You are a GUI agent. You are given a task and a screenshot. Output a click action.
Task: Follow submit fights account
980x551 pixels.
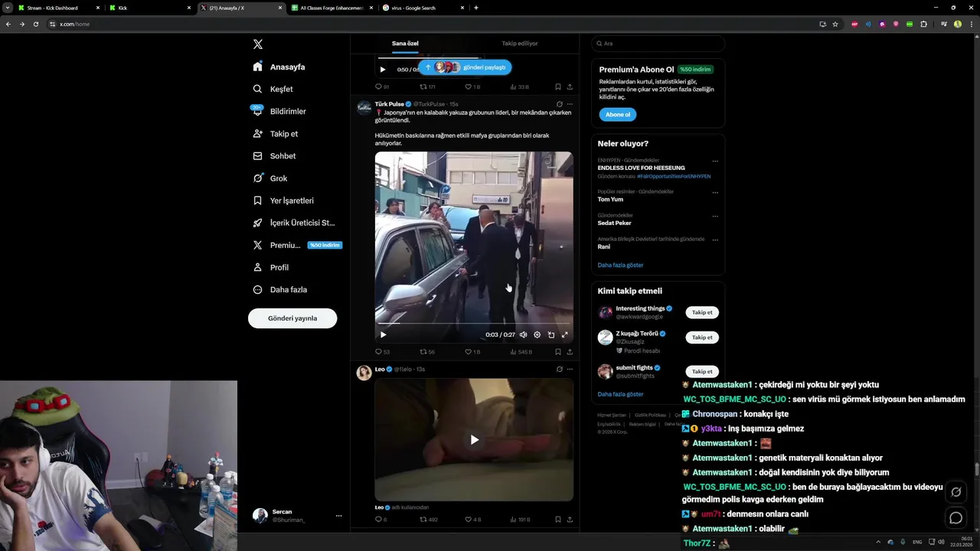pos(702,371)
